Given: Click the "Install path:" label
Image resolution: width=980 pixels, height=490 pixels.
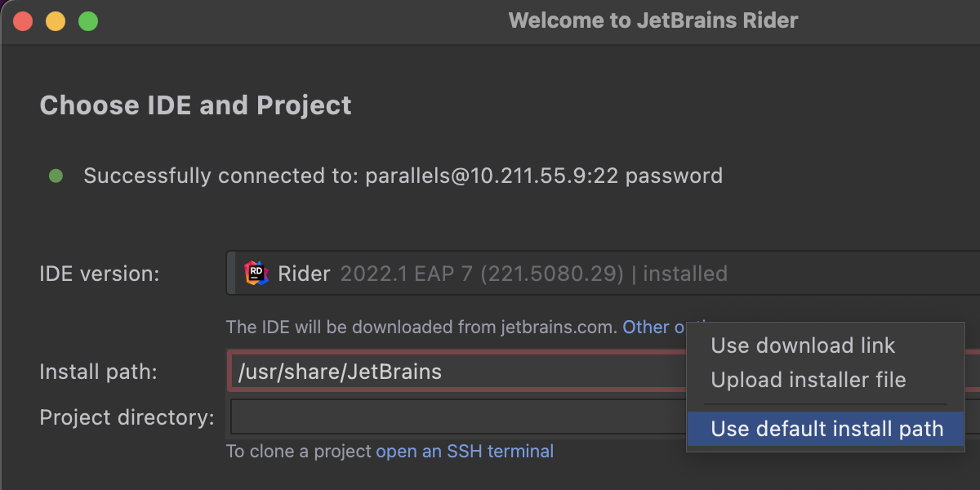Looking at the screenshot, I should tap(98, 372).
